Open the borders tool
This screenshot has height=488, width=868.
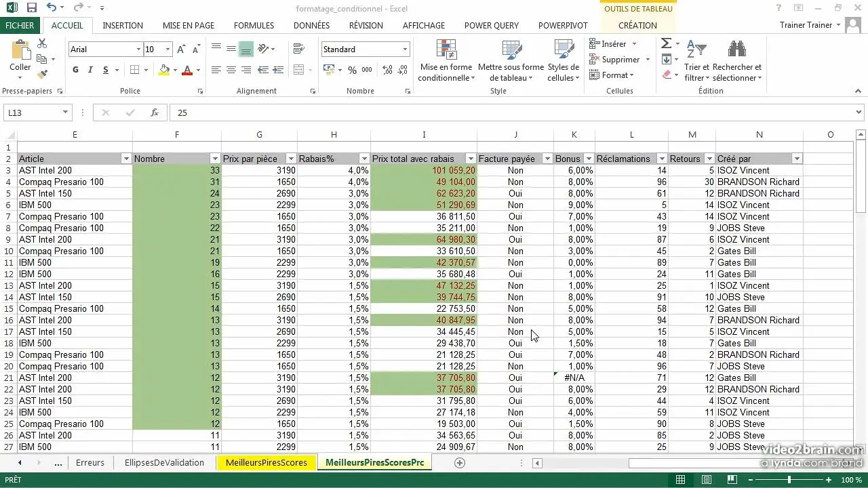coord(134,70)
